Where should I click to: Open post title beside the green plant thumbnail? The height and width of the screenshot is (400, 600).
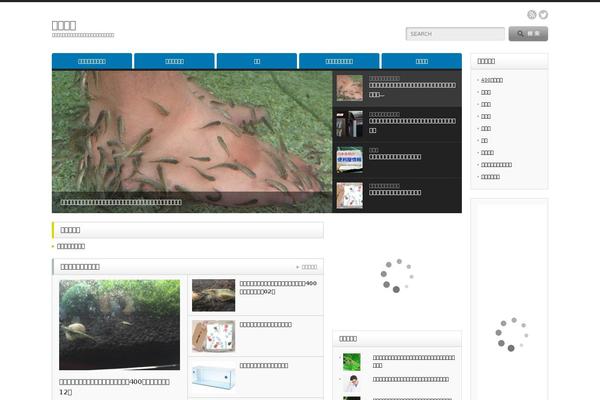point(414,361)
